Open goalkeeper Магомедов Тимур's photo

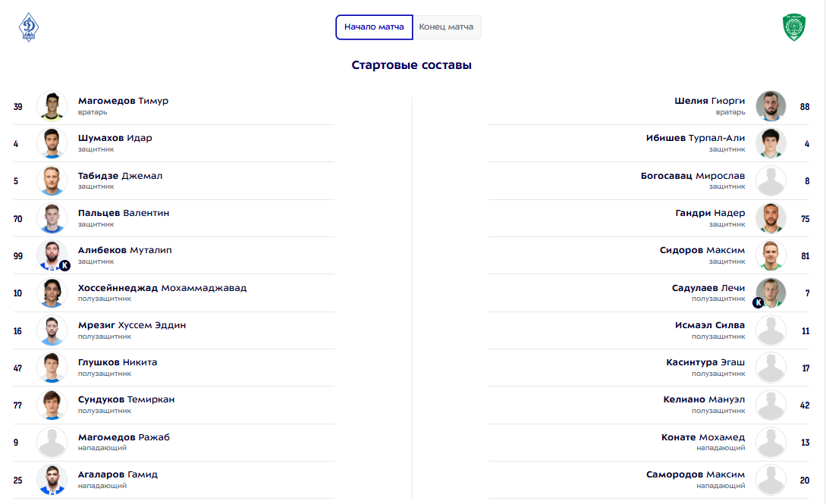(52, 106)
